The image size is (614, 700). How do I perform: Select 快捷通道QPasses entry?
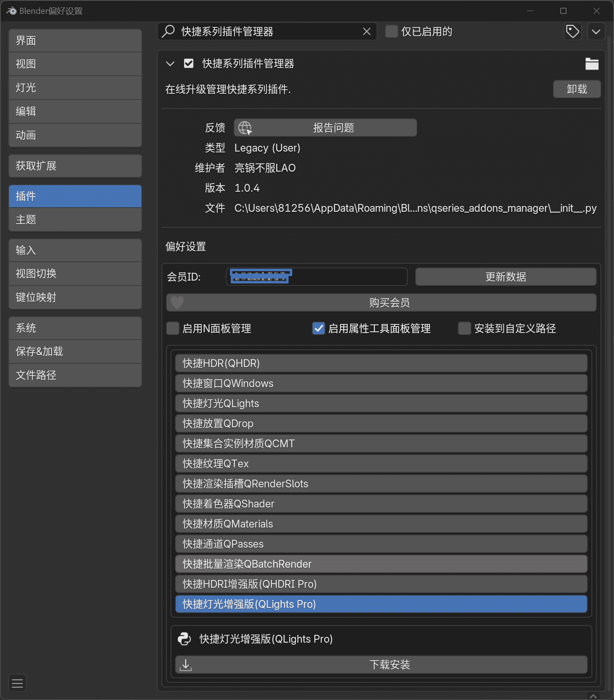pos(381,544)
